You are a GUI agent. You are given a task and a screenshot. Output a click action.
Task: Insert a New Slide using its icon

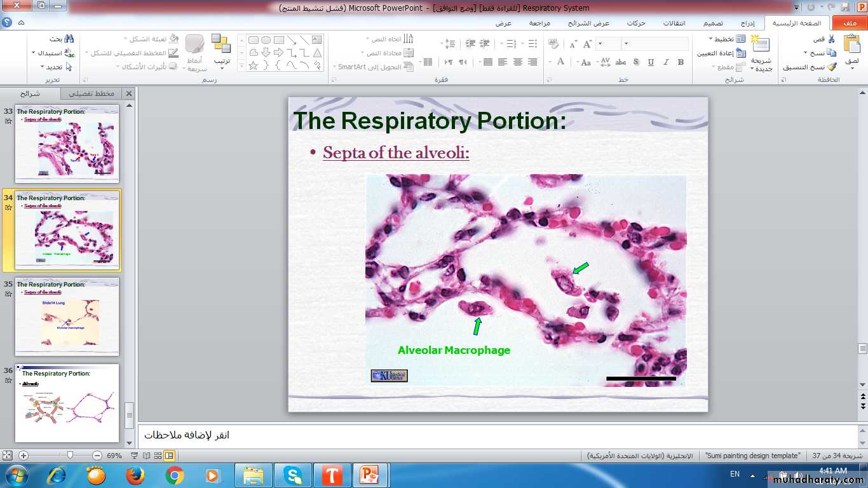(x=760, y=44)
